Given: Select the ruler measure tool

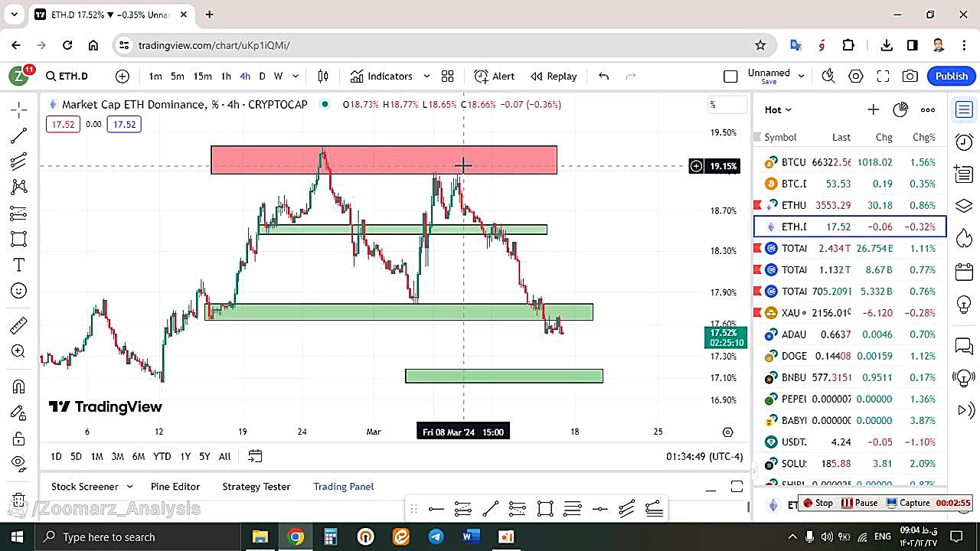Looking at the screenshot, I should click(x=19, y=325).
